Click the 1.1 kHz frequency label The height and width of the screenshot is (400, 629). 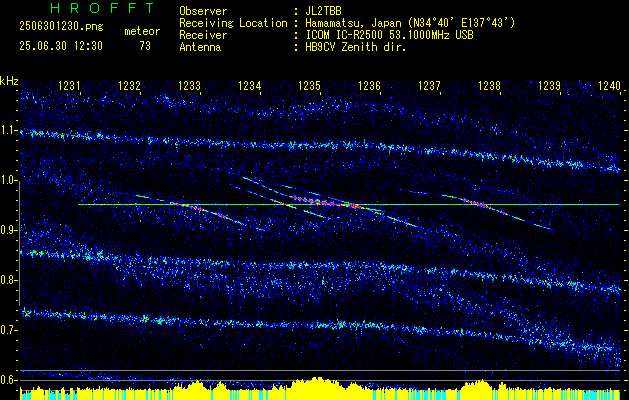tap(9, 130)
